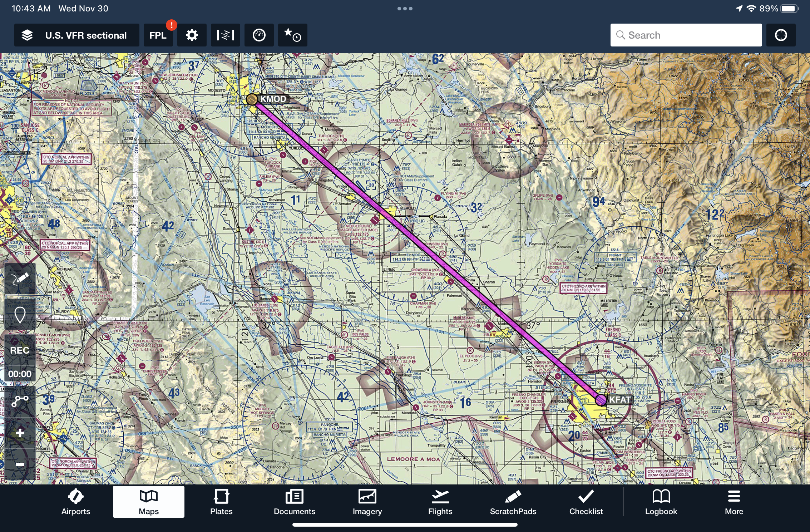The image size is (810, 532).
Task: Select the Flights tab
Action: point(440,502)
